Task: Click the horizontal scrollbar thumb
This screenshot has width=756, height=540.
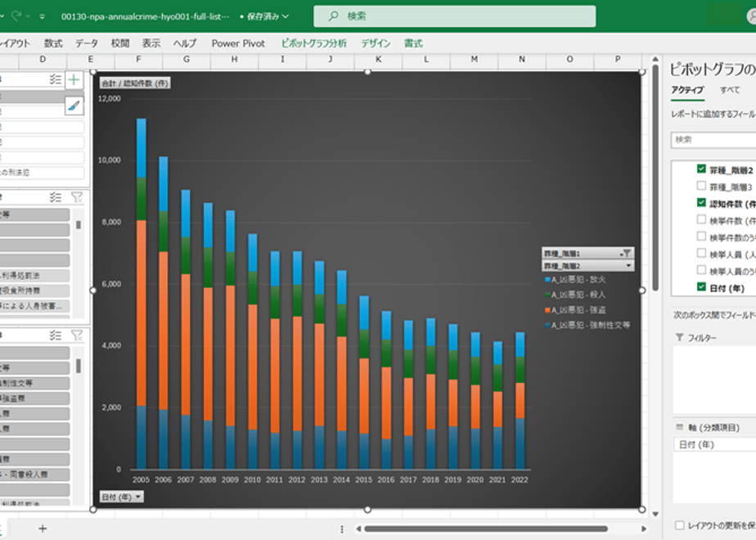Action: pos(485,529)
